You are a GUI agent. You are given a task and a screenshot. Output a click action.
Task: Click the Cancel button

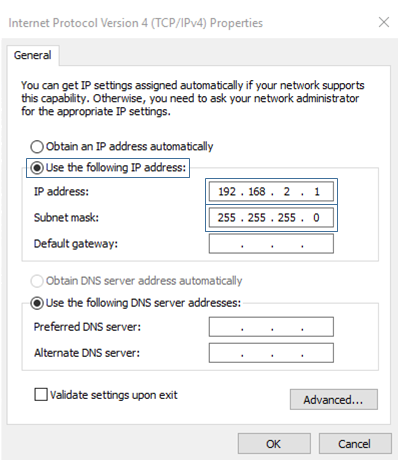pos(355,444)
